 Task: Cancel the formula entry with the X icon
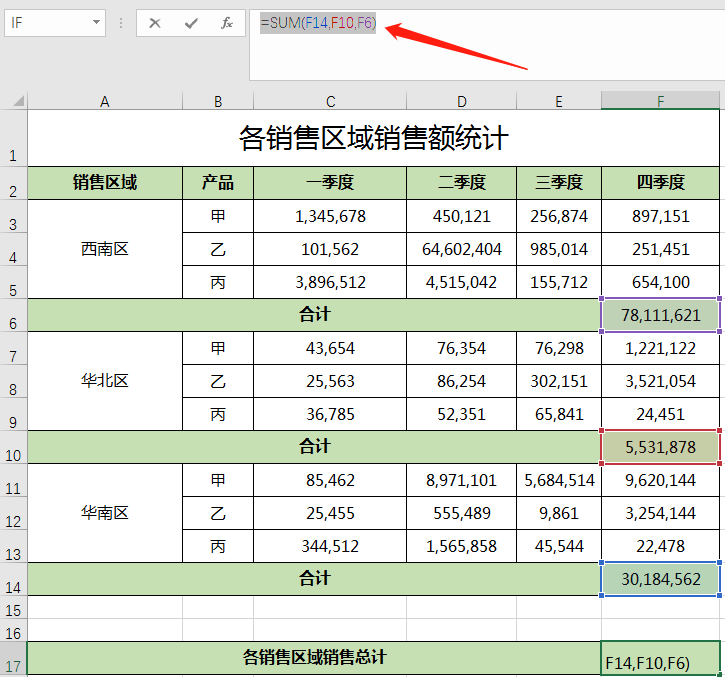coord(155,23)
